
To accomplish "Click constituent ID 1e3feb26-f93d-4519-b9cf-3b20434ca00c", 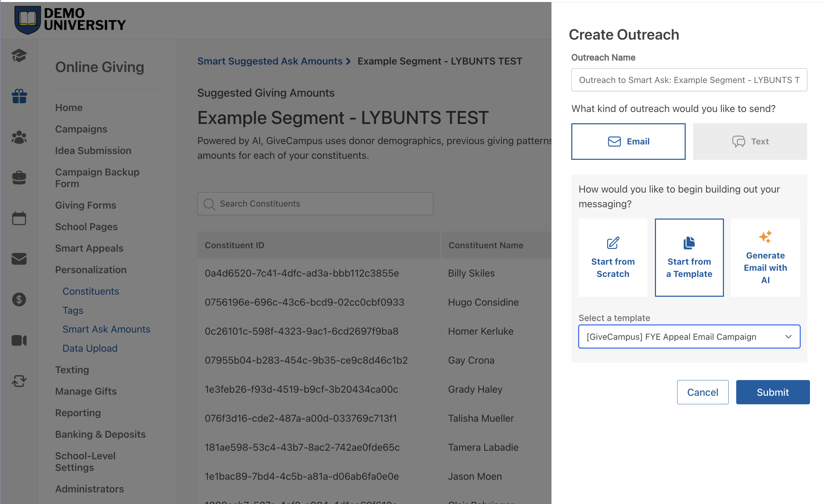I will [x=302, y=389].
